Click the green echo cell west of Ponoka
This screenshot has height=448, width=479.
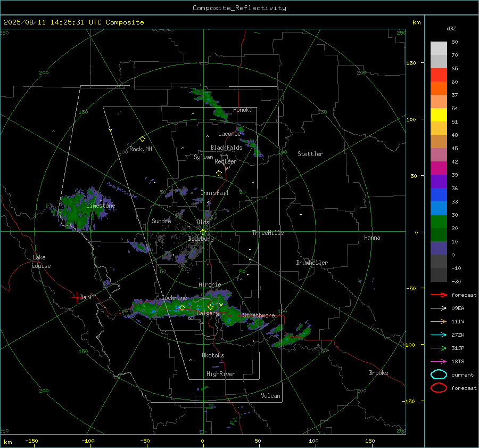pos(211,103)
